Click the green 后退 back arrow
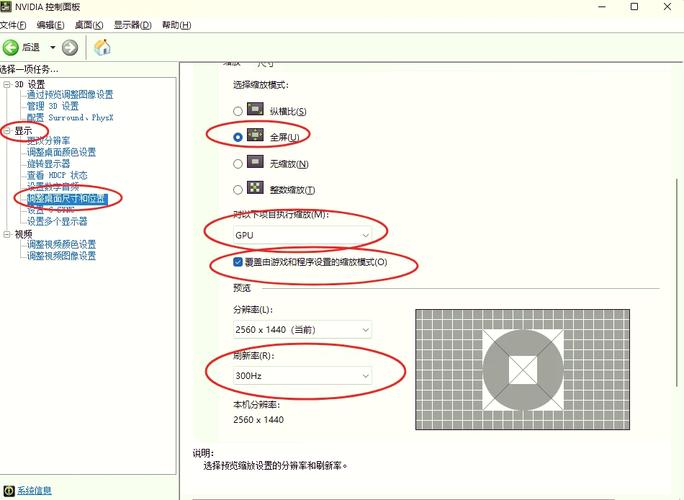Image resolution: width=684 pixels, height=500 pixels. [10, 47]
